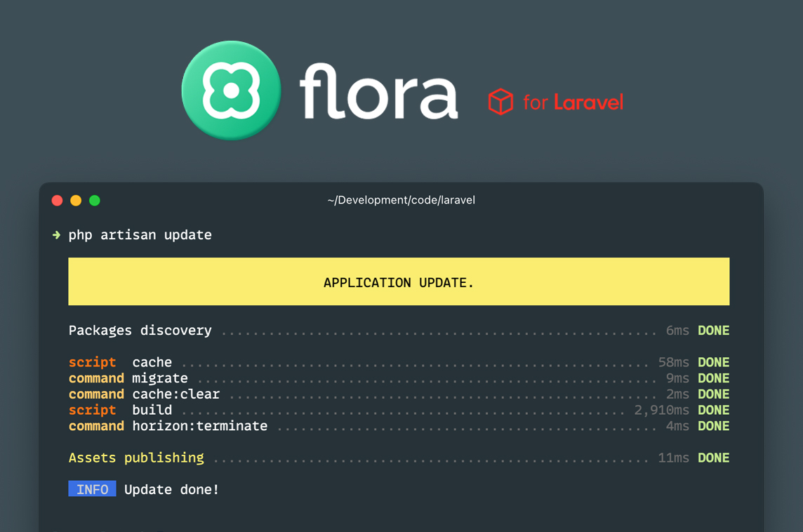This screenshot has width=803, height=532.
Task: Click the 'flora' wordmark text
Action: tap(378, 91)
